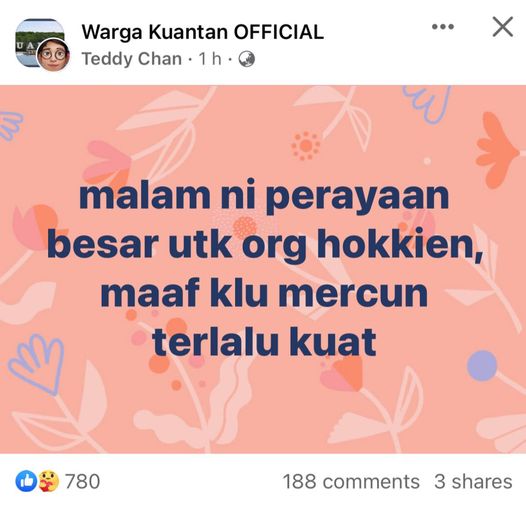The width and height of the screenshot is (526, 506).
Task: Open the three-dot post options menu
Action: 443,27
